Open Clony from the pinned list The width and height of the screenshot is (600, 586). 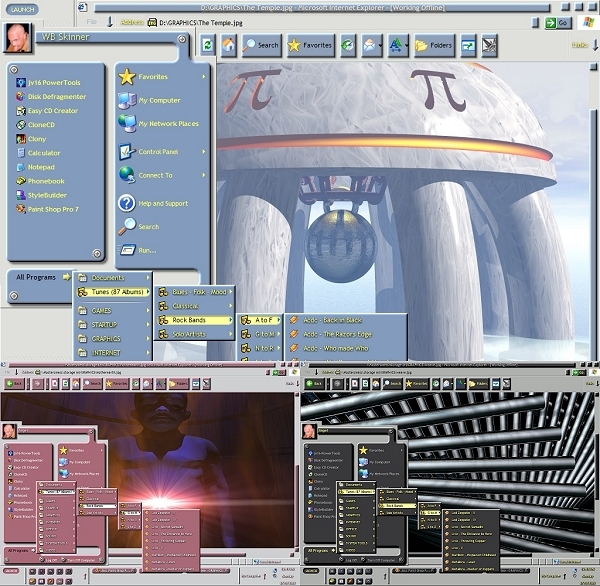point(31,139)
